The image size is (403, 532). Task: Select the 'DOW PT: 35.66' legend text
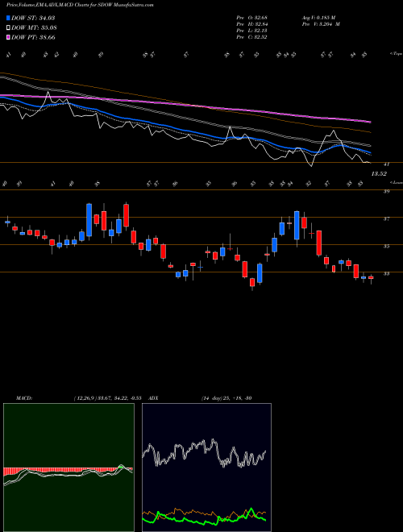tap(33, 37)
